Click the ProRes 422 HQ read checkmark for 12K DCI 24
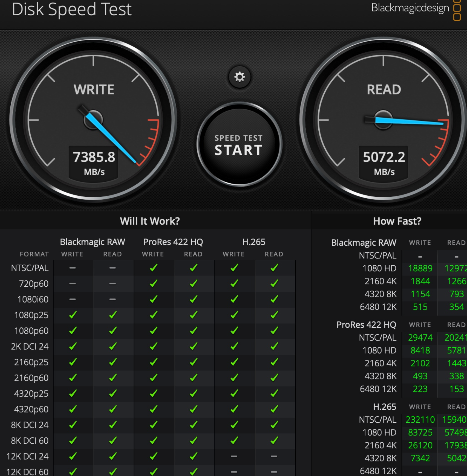This screenshot has height=476, width=467. pyautogui.click(x=194, y=456)
